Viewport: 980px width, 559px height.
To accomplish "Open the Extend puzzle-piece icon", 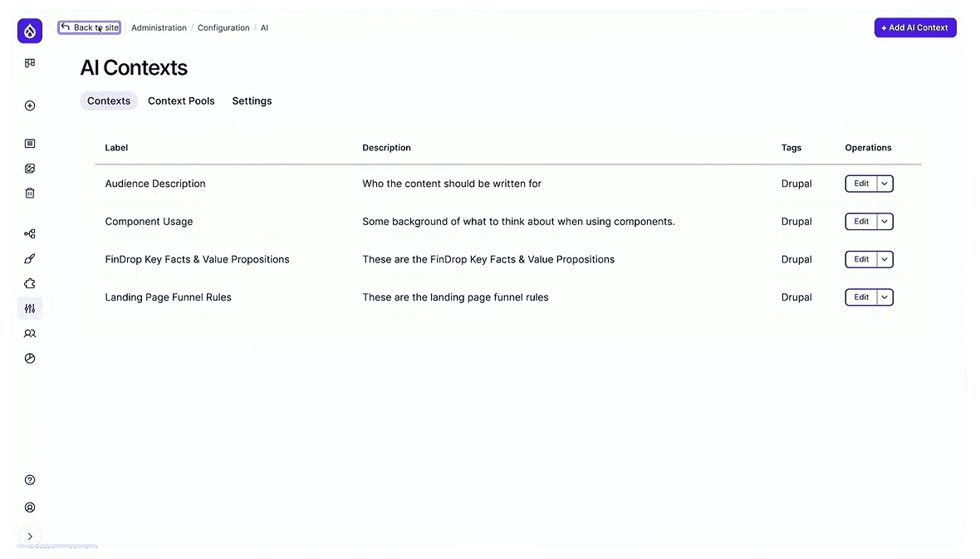I will coord(30,283).
